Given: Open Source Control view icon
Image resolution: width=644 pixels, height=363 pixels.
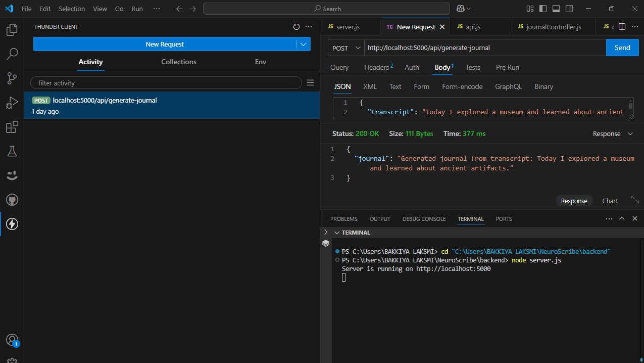Looking at the screenshot, I should (x=12, y=78).
